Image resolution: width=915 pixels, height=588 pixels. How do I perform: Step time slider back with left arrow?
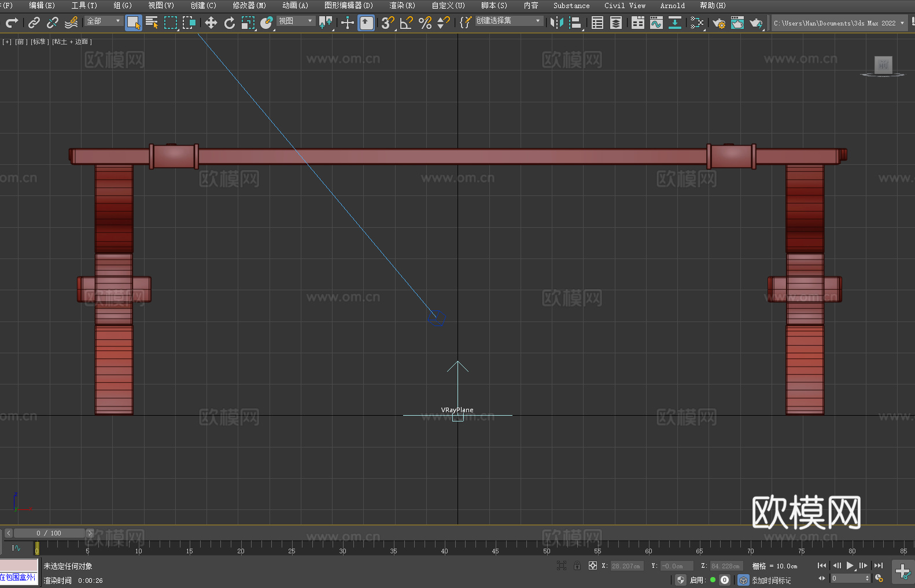pyautogui.click(x=8, y=533)
